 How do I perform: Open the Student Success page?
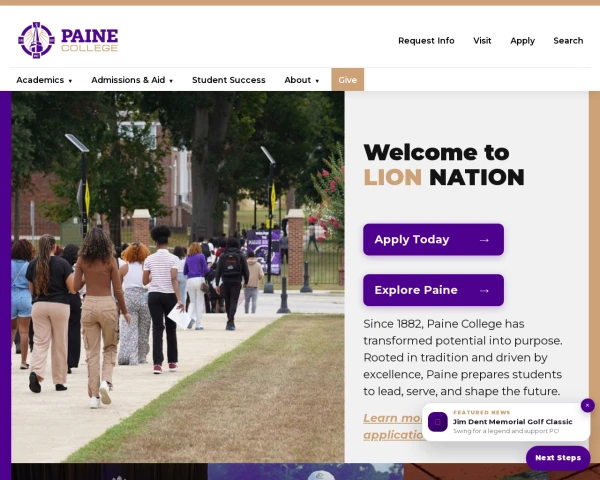pyautogui.click(x=228, y=80)
